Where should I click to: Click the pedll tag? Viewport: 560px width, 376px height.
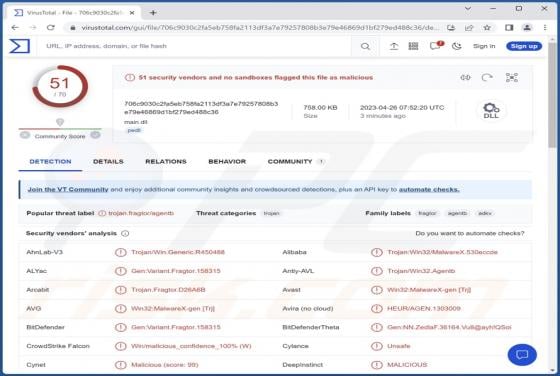click(x=134, y=130)
